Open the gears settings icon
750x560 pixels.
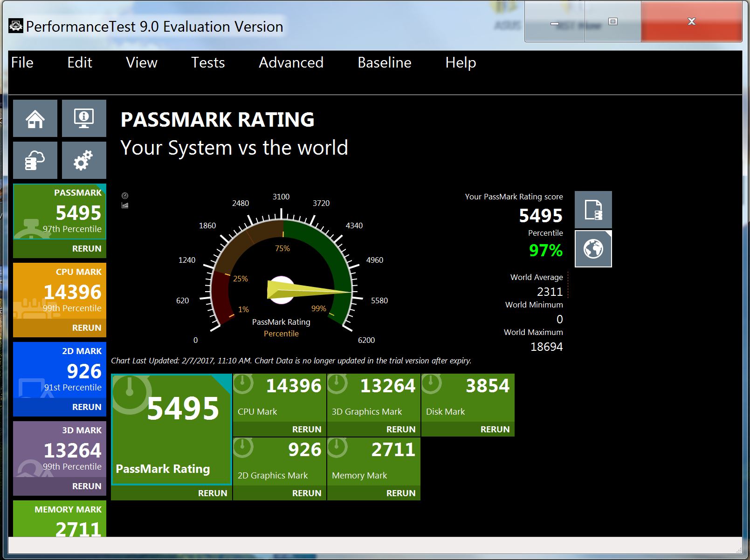click(x=84, y=160)
